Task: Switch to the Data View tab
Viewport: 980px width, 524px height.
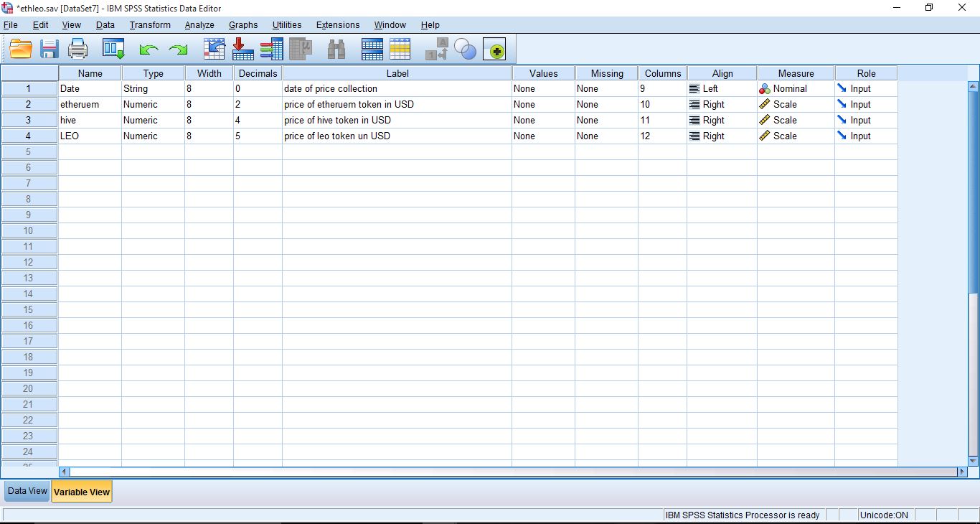Action: [x=27, y=491]
